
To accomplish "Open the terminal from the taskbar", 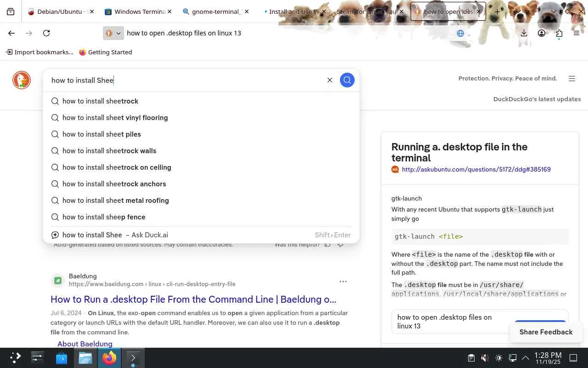I will pos(133,358).
